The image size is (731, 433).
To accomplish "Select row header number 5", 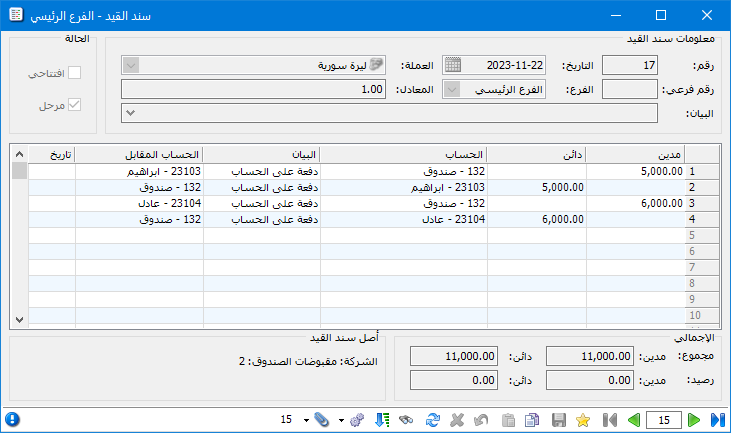I will [x=702, y=235].
